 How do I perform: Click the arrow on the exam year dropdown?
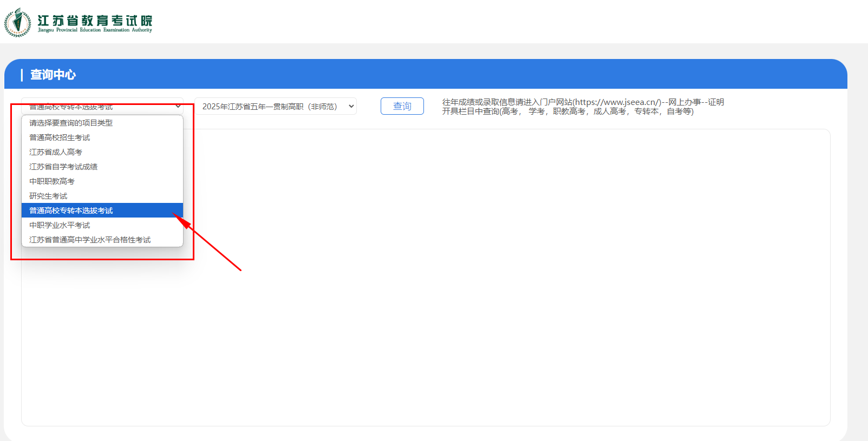tap(351, 107)
